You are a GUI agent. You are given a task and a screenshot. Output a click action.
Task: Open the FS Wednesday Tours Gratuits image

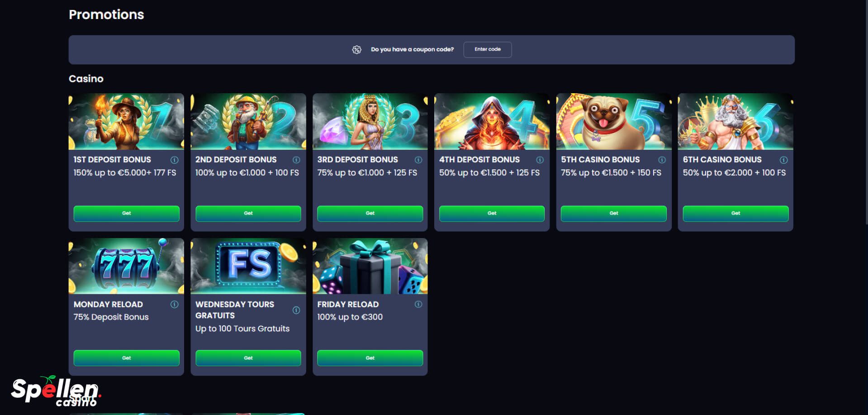[x=248, y=266]
